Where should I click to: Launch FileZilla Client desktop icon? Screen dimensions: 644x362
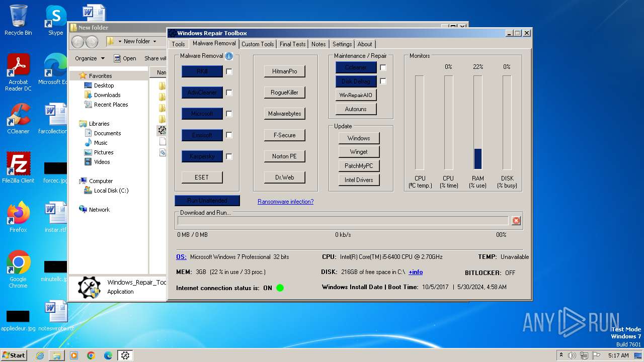(x=18, y=168)
